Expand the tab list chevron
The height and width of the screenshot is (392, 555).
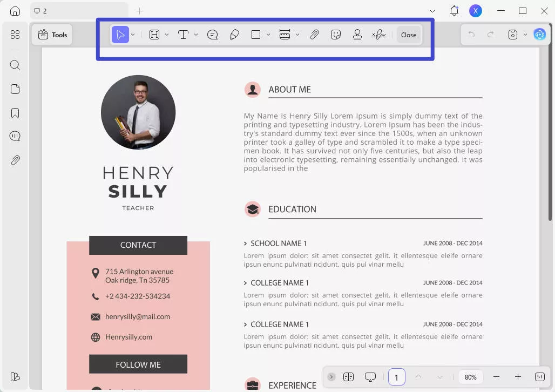coord(432,11)
